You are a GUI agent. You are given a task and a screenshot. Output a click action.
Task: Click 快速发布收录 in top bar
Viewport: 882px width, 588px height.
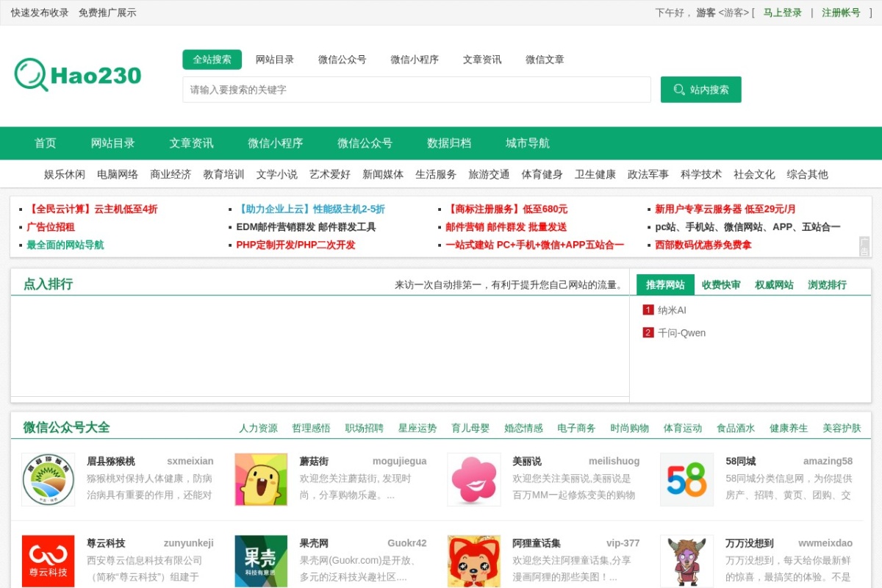pyautogui.click(x=40, y=12)
